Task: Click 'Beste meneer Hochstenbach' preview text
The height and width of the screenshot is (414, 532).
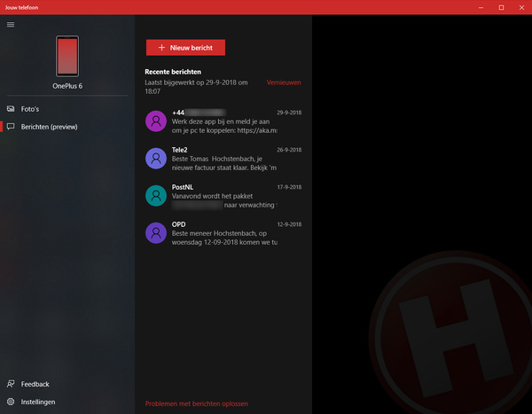Action: point(224,238)
